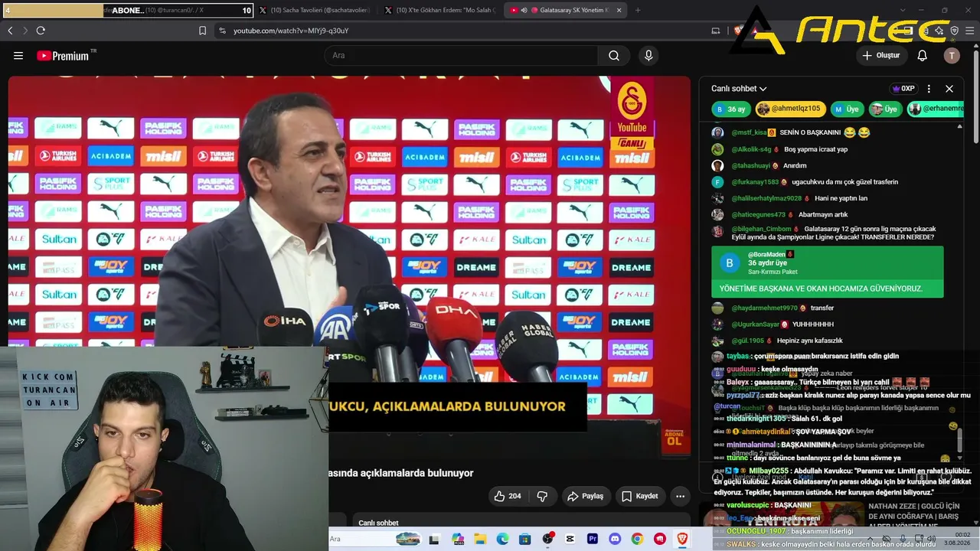Open live chat options three-dot menu
The height and width of the screenshot is (551, 980).
pos(929,89)
